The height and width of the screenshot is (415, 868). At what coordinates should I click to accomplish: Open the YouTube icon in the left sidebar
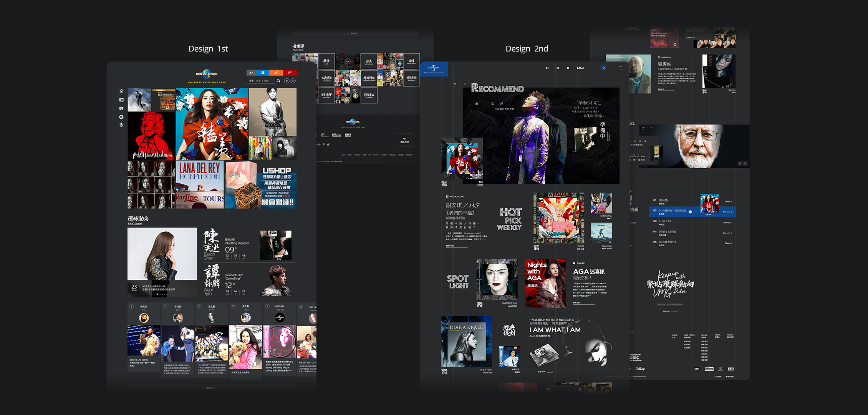coord(121,117)
